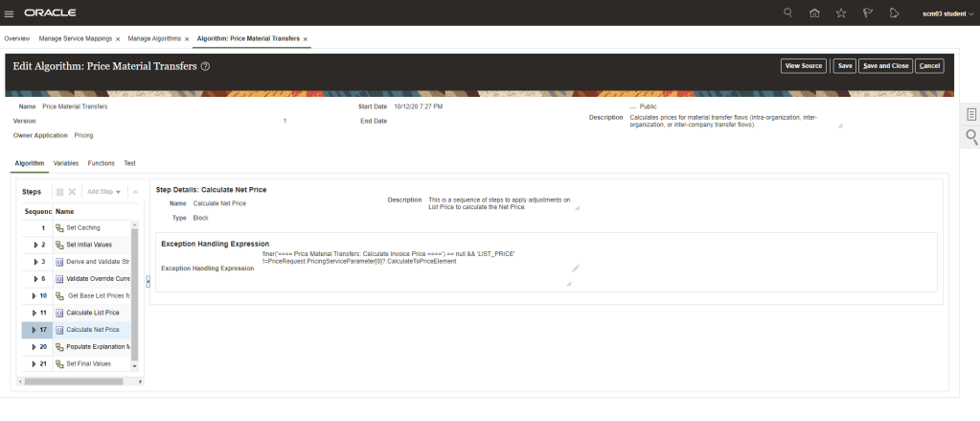Expand step 11 Calculate List Price
The image size is (980, 421).
coord(34,313)
